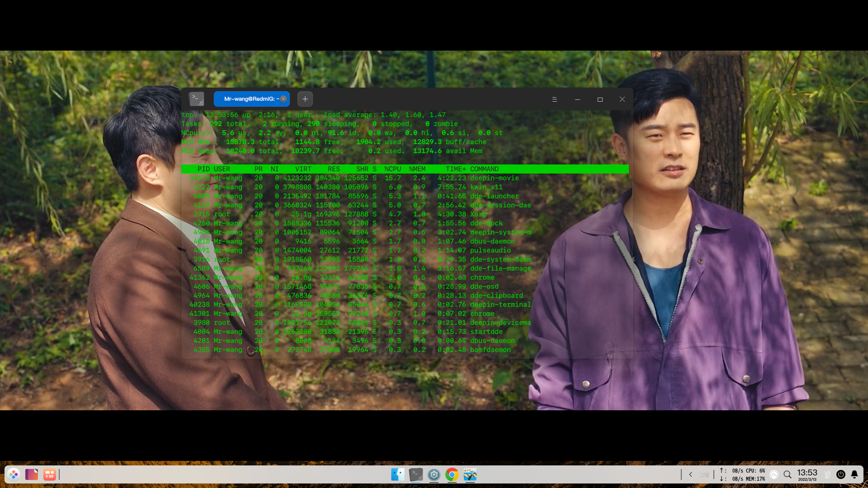Collapse the tray with the left chevron
The image size is (868, 488).
[691, 475]
